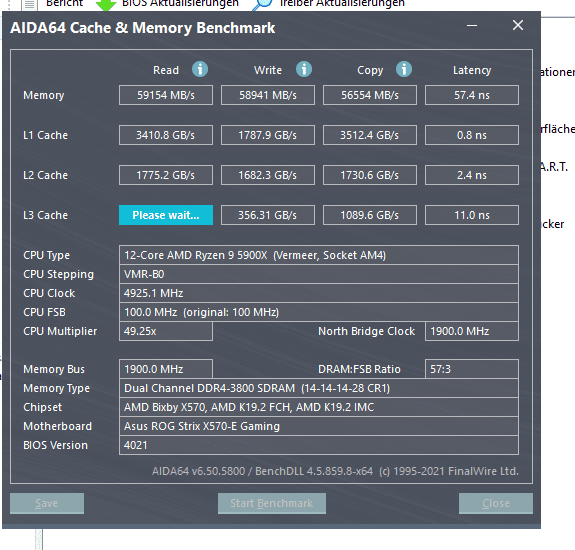
Task: Select Memory Write value 58941 MB/s
Action: click(268, 95)
